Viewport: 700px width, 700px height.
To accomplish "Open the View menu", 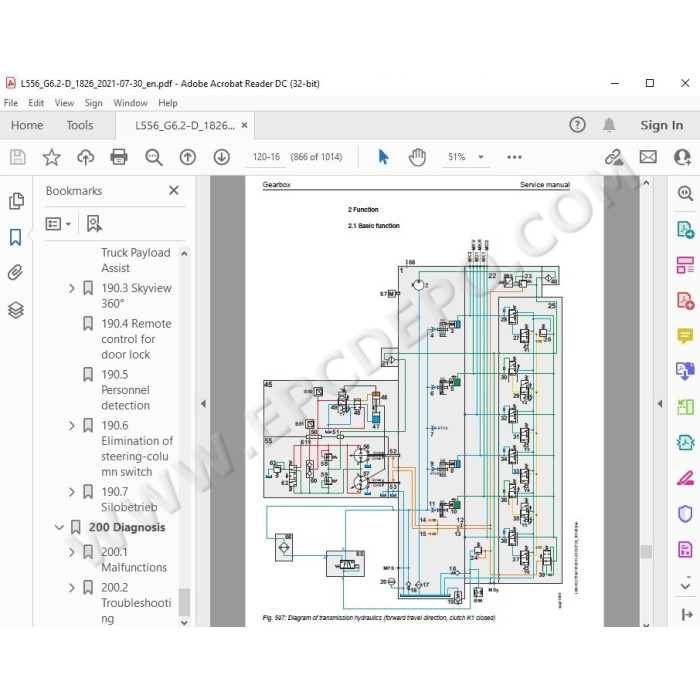I will click(x=64, y=103).
